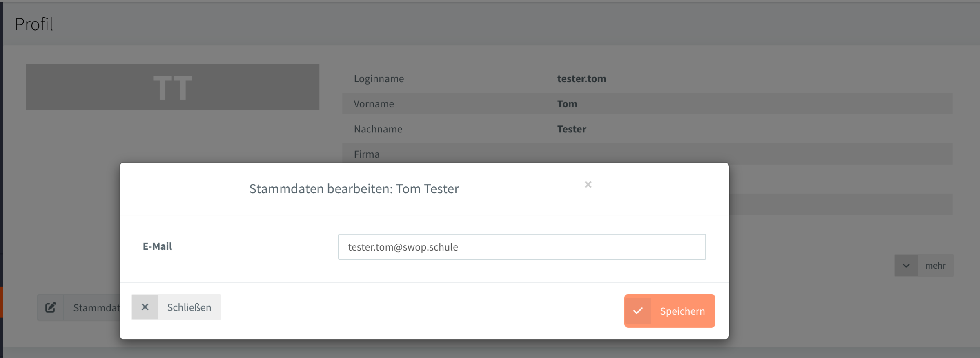
Task: Click the E-Mail label
Action: pyautogui.click(x=157, y=246)
